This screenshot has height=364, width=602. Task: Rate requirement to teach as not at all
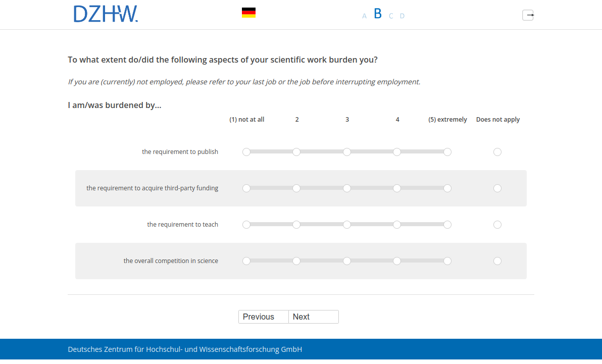pos(246,225)
